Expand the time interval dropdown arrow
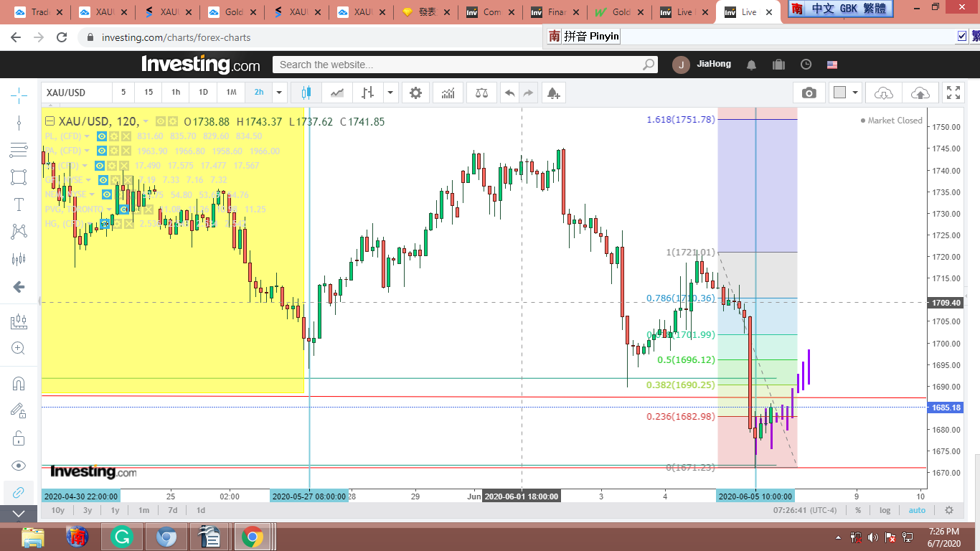 tap(279, 93)
